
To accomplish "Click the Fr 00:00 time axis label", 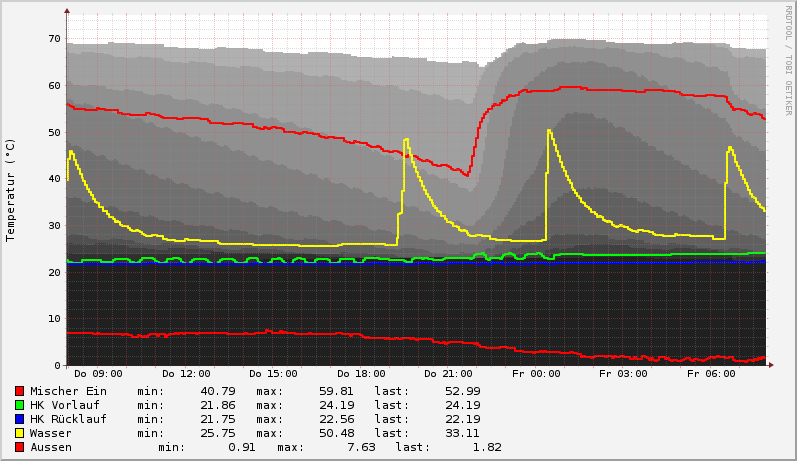I will tap(536, 374).
